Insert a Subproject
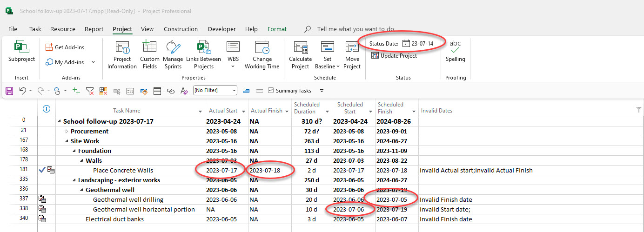 (21, 51)
